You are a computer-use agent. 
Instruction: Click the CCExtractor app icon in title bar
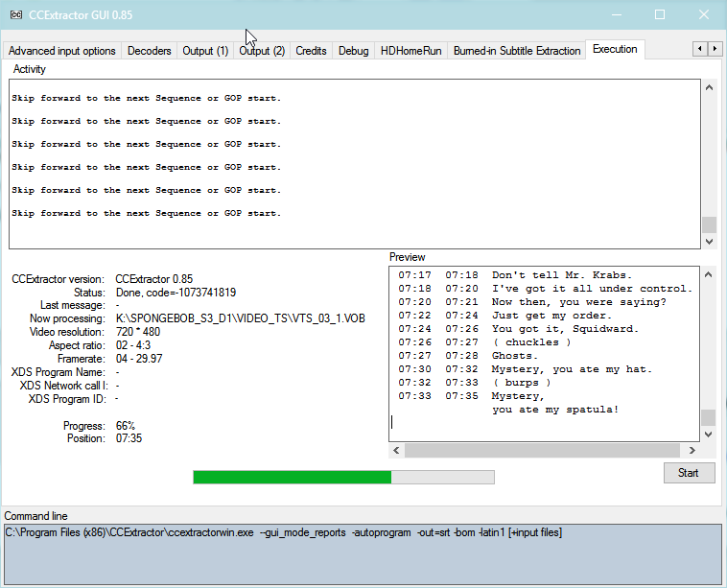pyautogui.click(x=15, y=14)
